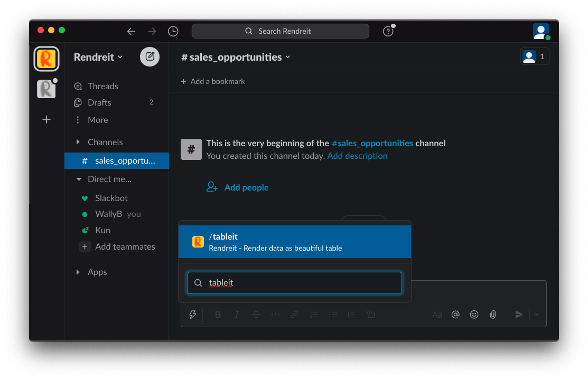Select the sales_opportu... channel
588x380 pixels.
pyautogui.click(x=117, y=161)
